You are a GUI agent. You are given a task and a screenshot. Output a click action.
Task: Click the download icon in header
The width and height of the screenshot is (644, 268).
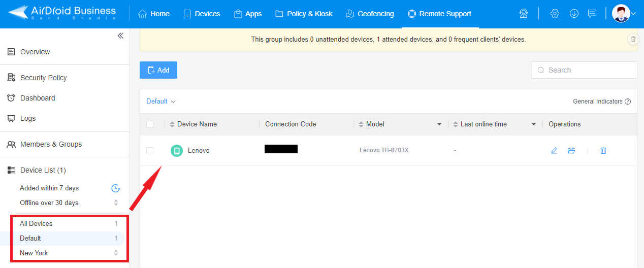tap(574, 14)
